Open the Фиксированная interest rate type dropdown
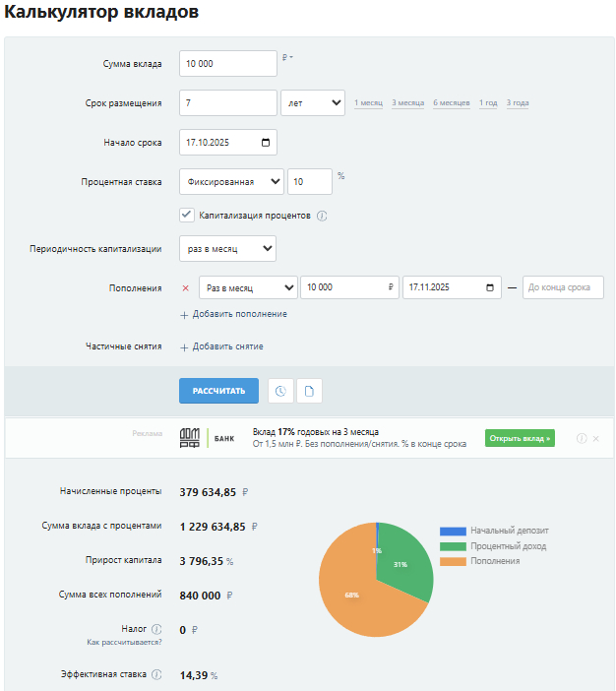The image size is (616, 691). pos(231,182)
